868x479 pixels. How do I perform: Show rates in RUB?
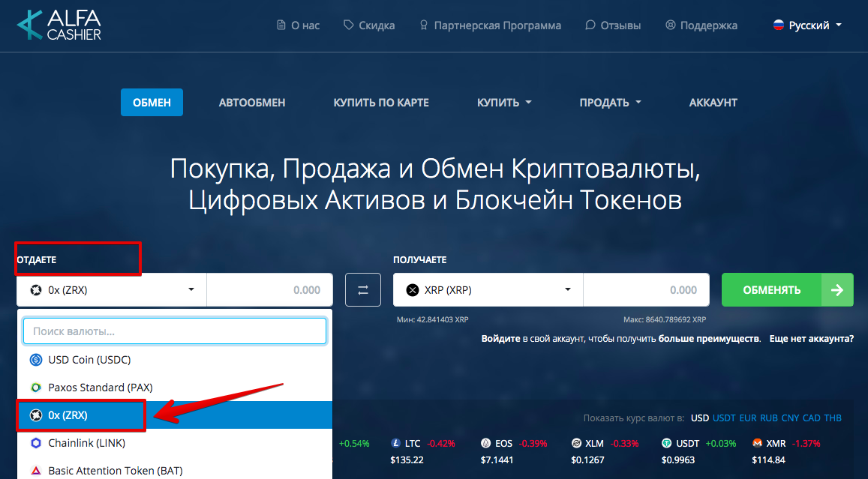pos(769,418)
